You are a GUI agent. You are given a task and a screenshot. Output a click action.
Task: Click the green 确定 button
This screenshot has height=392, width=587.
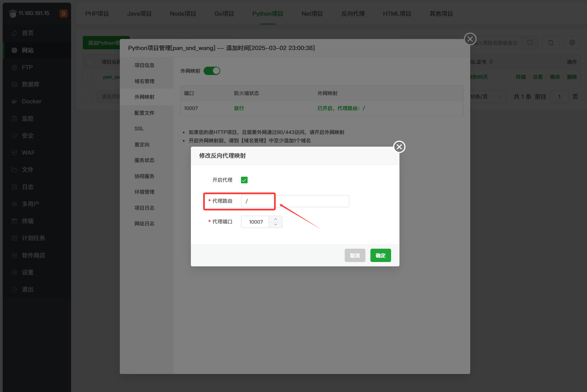pos(380,255)
